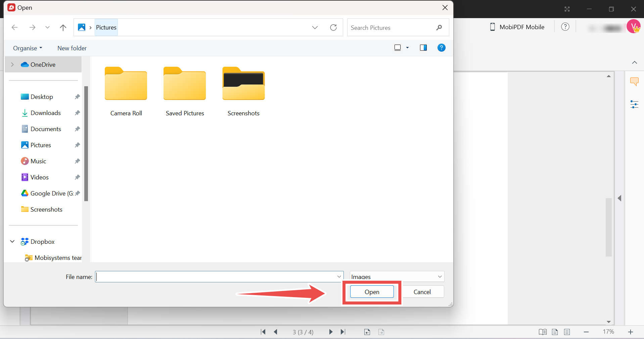Collapse the MobiPDF ribbon chevron
This screenshot has height=339, width=644.
pos(634,62)
